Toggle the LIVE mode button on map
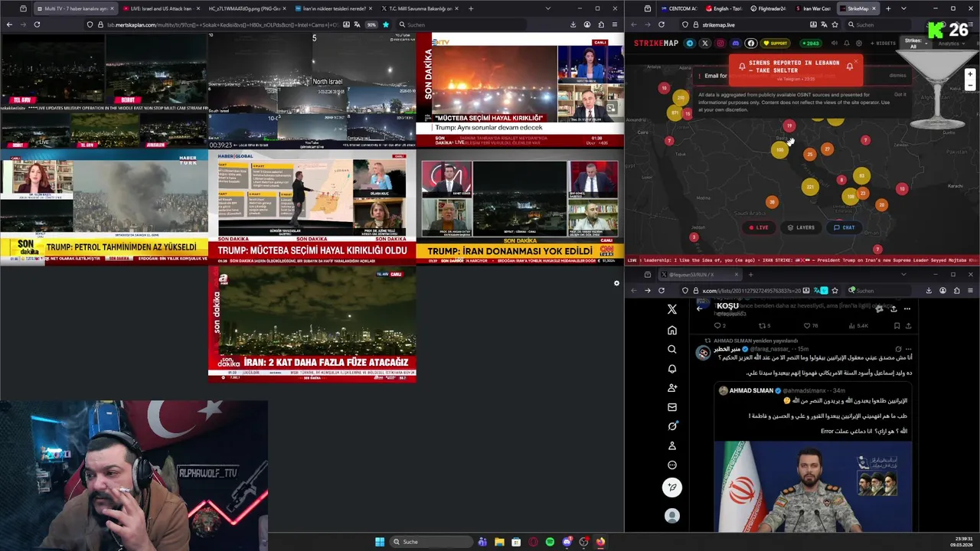Screen dimensions: 980x551 (x=758, y=227)
